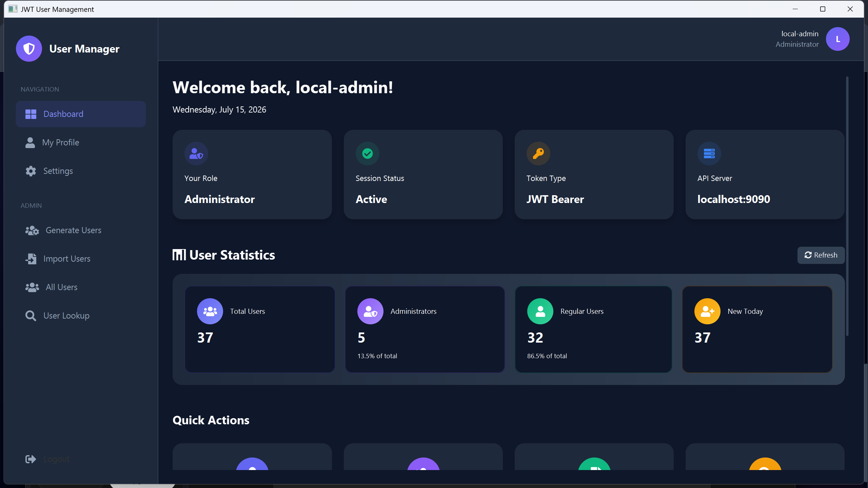Screen dimensions: 868x488
Task: Click the User Statistics chart icon
Action: click(179, 255)
